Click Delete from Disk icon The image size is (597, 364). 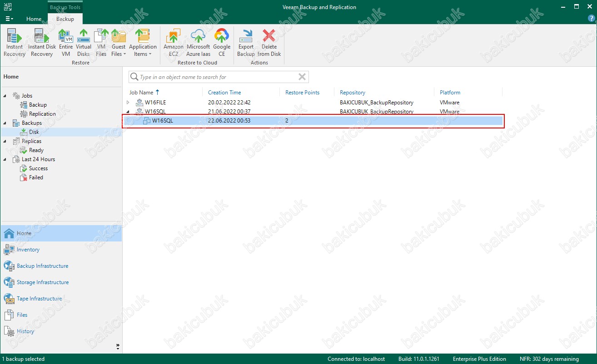click(x=269, y=43)
